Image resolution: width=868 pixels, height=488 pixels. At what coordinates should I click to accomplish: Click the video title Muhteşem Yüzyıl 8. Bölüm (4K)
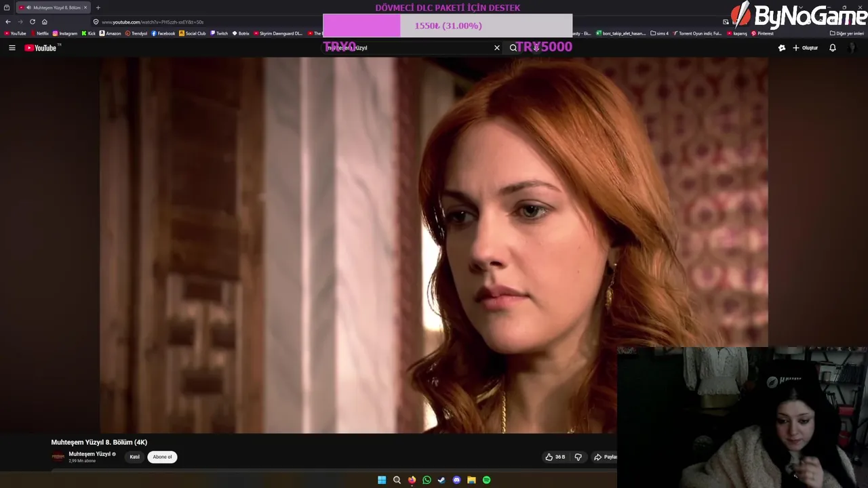99,442
